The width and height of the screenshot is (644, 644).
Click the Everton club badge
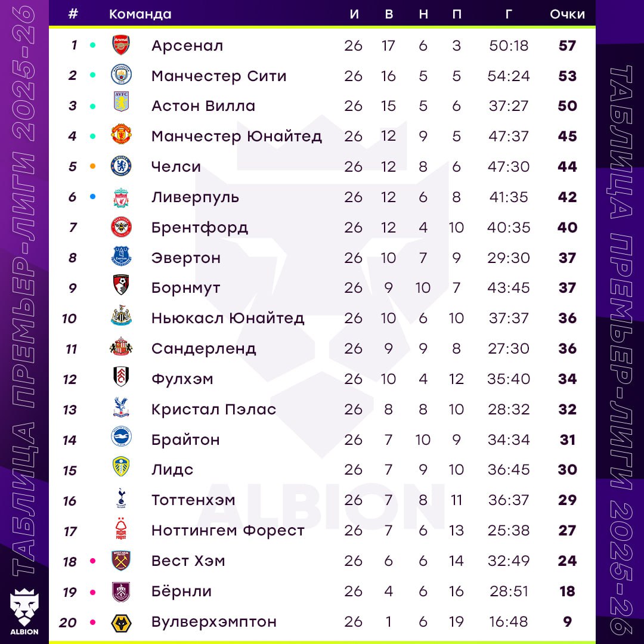pyautogui.click(x=121, y=258)
